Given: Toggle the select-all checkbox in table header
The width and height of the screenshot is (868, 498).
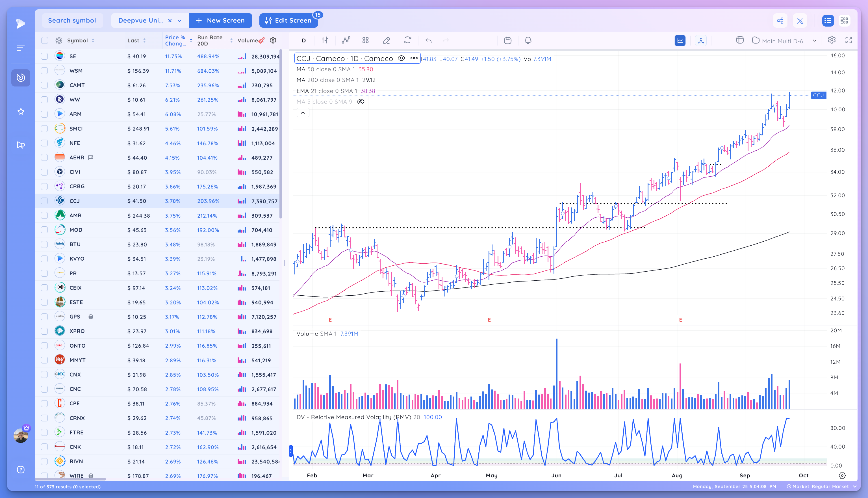Looking at the screenshot, I should [44, 40].
